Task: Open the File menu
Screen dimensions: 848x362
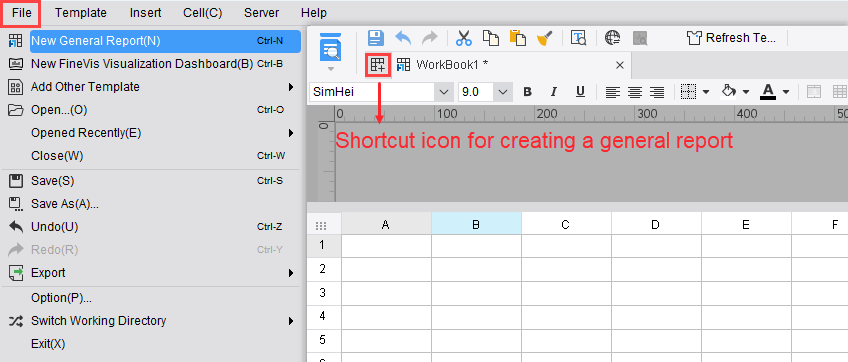Action: (21, 13)
